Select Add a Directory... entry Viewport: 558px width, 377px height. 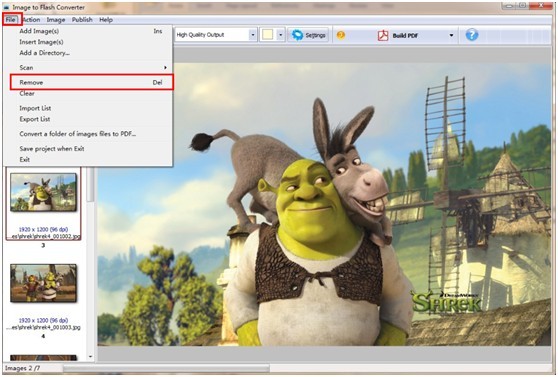coord(88,53)
